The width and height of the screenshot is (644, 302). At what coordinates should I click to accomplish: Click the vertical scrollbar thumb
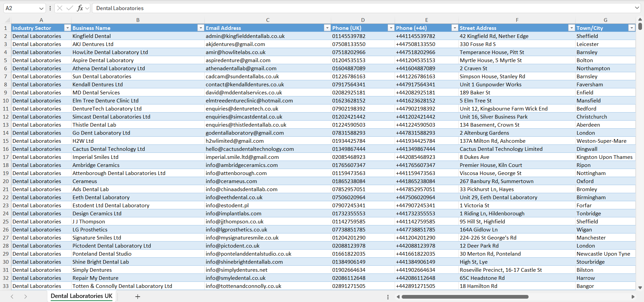click(x=640, y=26)
